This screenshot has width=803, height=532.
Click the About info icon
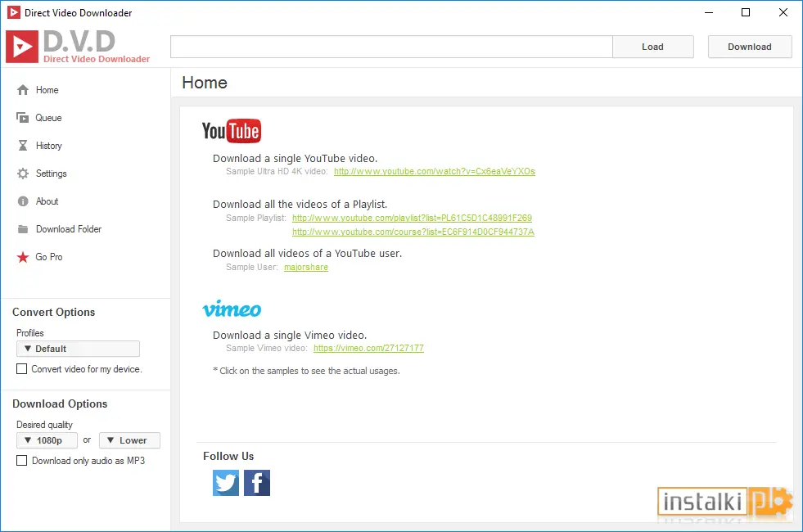pos(23,201)
